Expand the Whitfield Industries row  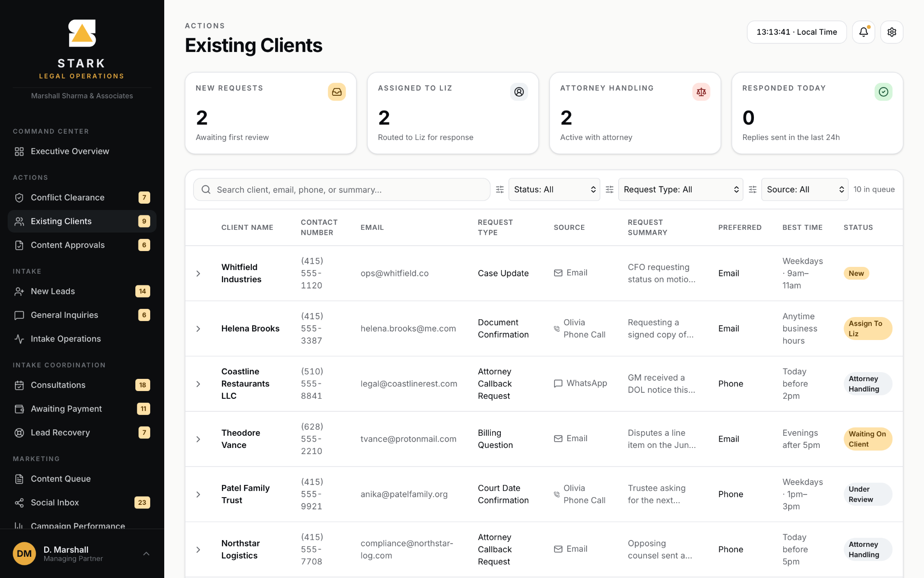point(198,274)
